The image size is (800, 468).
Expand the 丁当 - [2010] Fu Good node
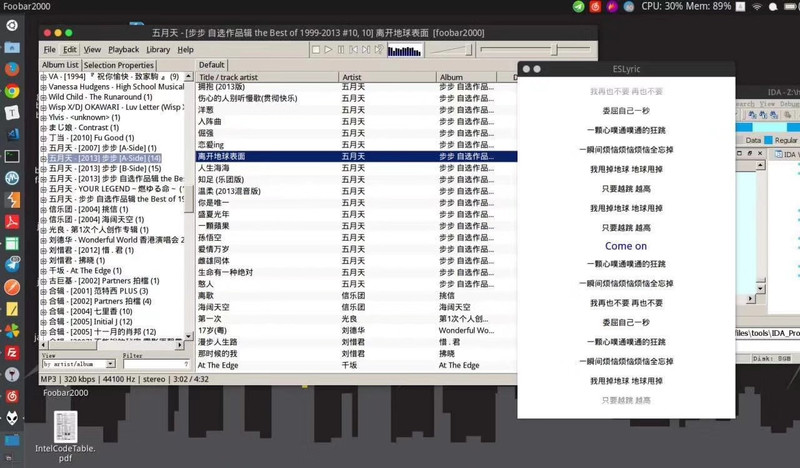click(x=44, y=138)
